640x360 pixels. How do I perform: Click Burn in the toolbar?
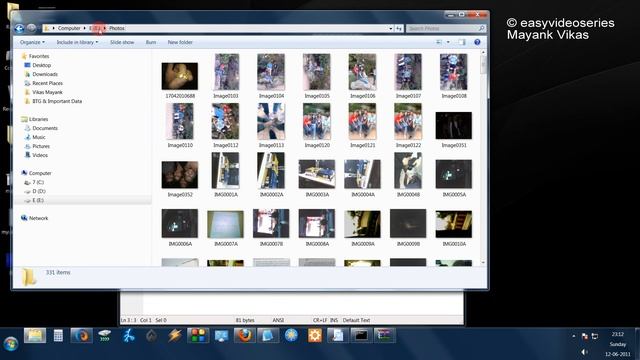pyautogui.click(x=151, y=42)
